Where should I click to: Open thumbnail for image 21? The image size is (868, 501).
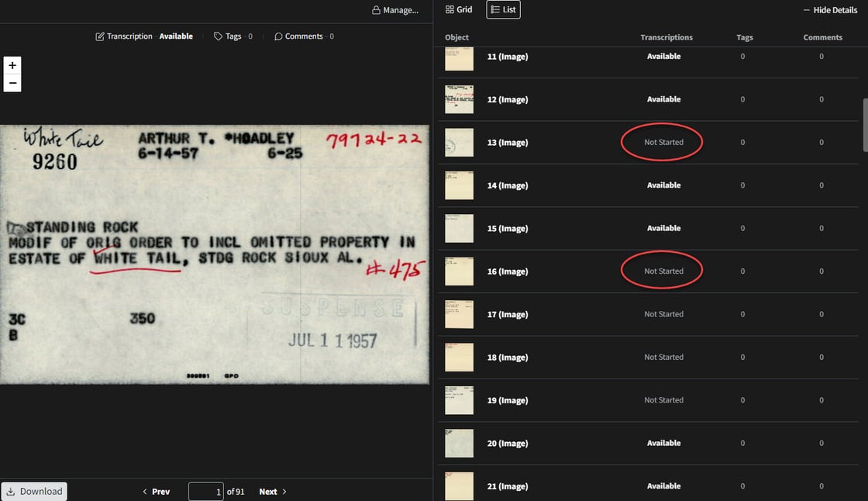point(459,485)
